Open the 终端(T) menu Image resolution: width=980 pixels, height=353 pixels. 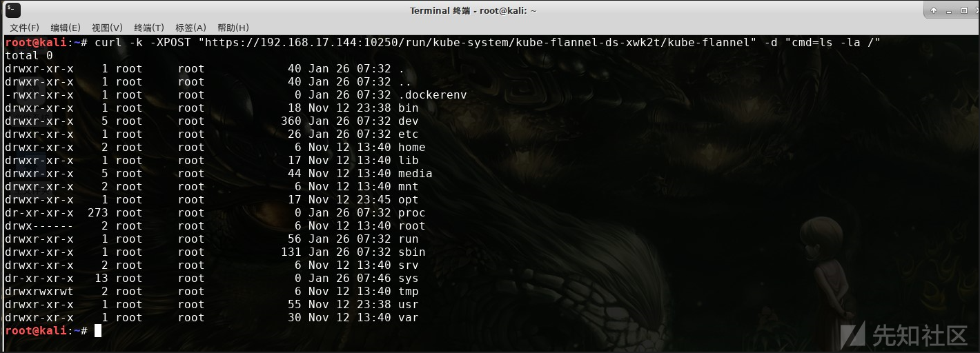pyautogui.click(x=148, y=28)
